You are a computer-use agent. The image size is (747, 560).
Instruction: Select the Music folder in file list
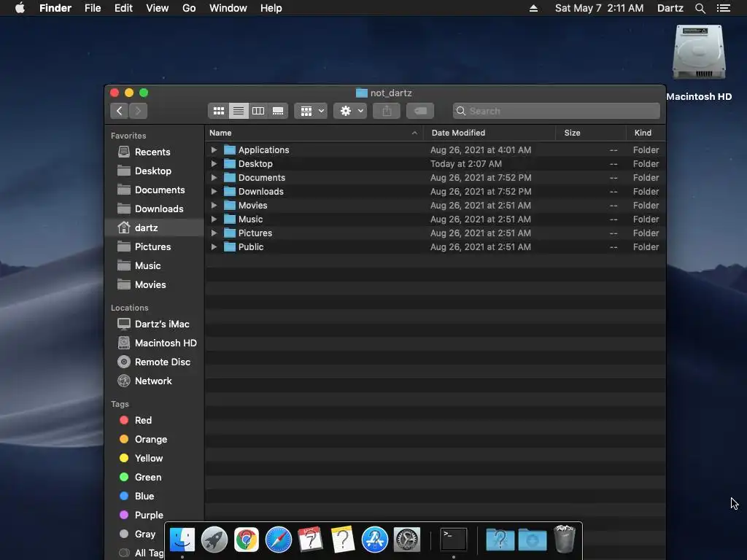point(436,219)
